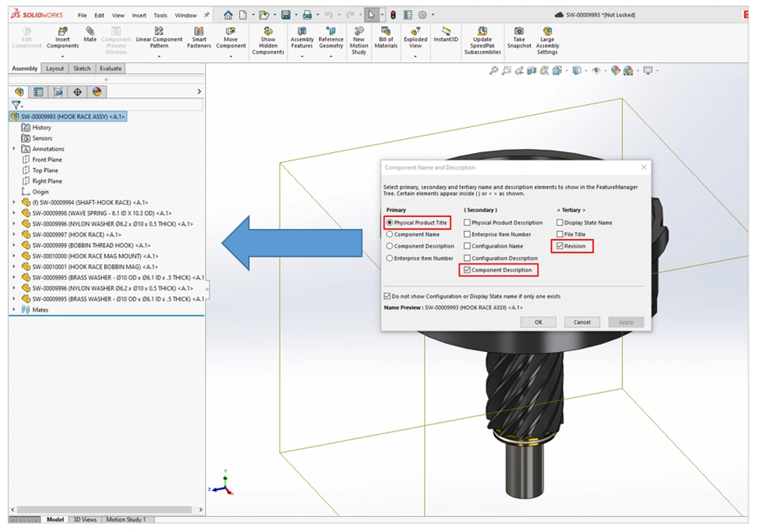Enable the Configuration Name checkbox
The width and height of the screenshot is (758, 532).
coord(467,246)
